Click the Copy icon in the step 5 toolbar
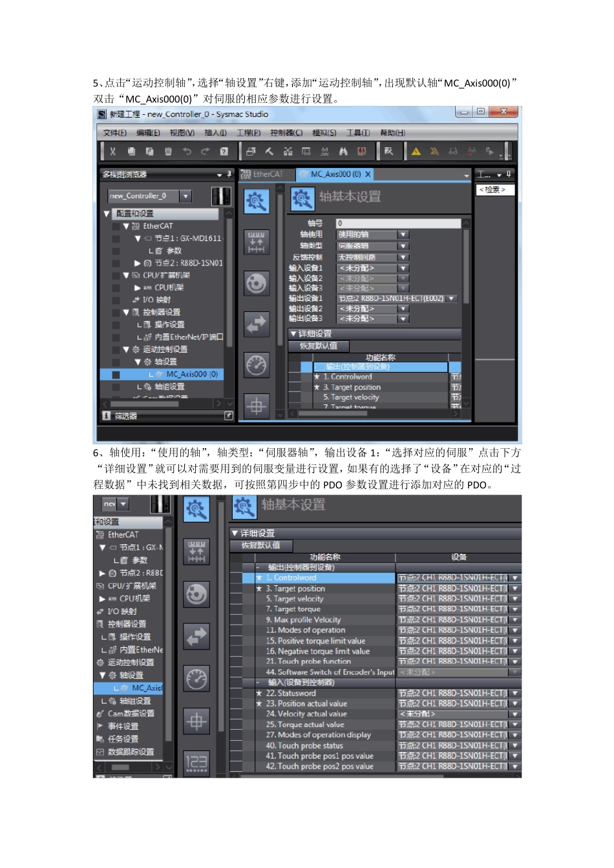Viewport: 614px width, 868px height. click(x=131, y=151)
